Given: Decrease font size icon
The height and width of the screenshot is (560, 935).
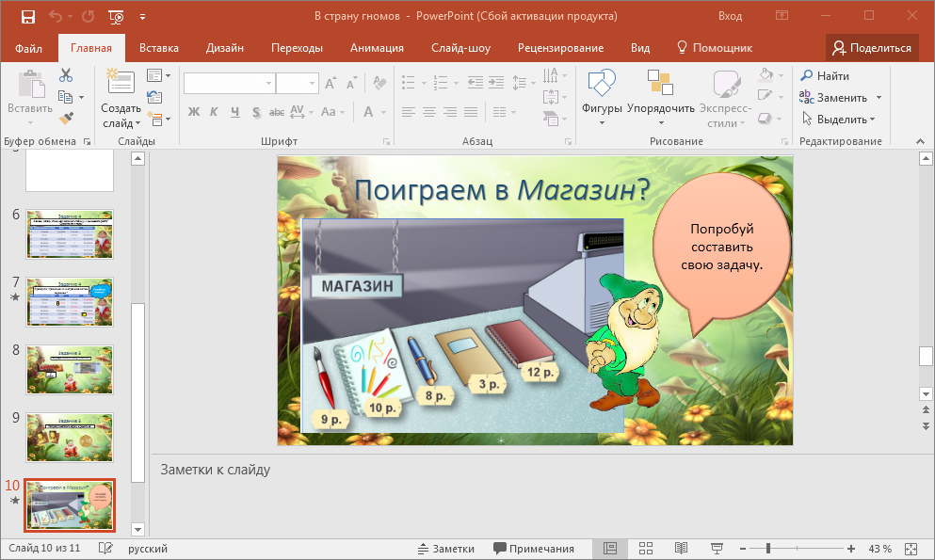Looking at the screenshot, I should [352, 84].
